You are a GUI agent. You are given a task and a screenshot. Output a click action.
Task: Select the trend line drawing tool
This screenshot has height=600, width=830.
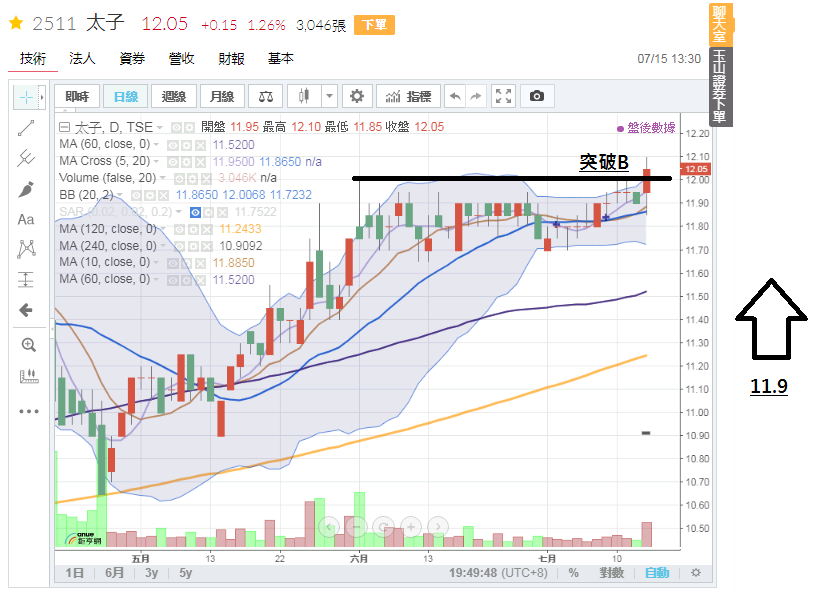point(26,128)
